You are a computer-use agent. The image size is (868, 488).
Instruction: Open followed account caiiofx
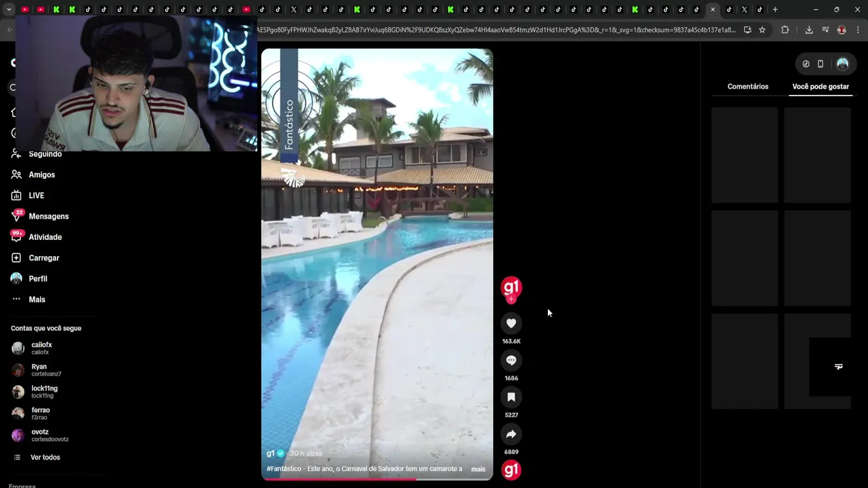pos(41,348)
